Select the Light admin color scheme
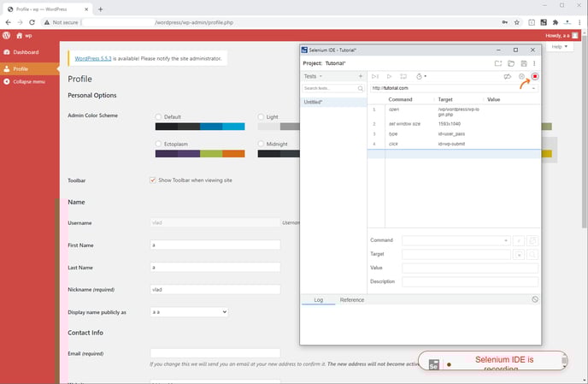Viewport: 588px width, 384px height. pos(261,116)
